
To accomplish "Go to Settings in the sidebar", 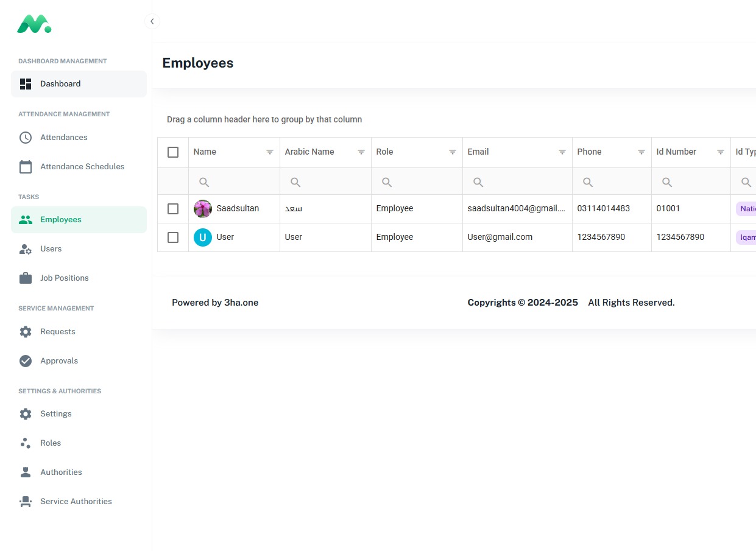I will coord(56,414).
